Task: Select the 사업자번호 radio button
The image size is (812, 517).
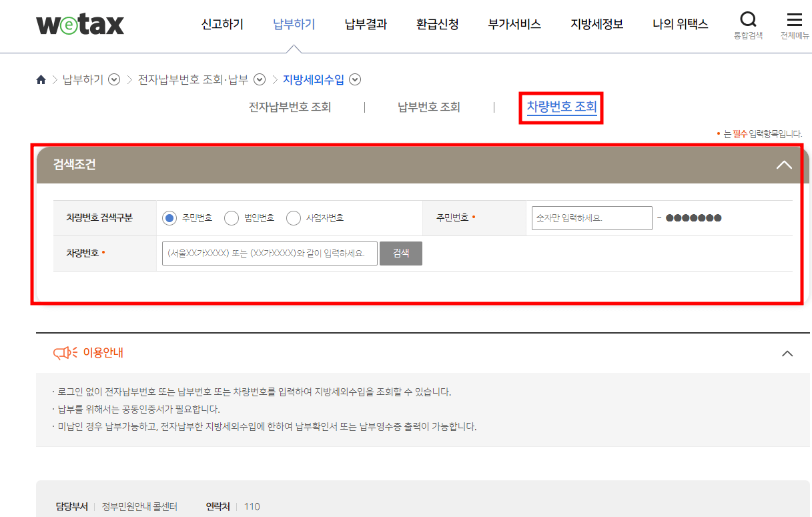Action: (293, 217)
